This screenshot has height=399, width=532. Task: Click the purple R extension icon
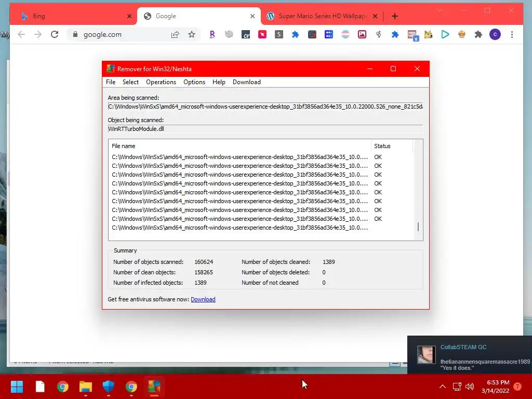click(212, 34)
